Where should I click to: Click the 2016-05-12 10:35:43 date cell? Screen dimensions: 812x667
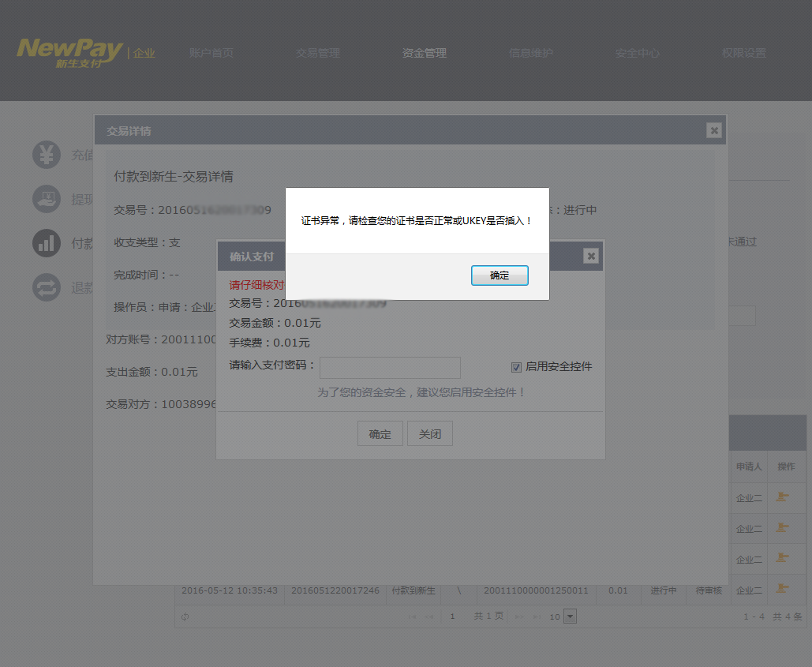(230, 590)
